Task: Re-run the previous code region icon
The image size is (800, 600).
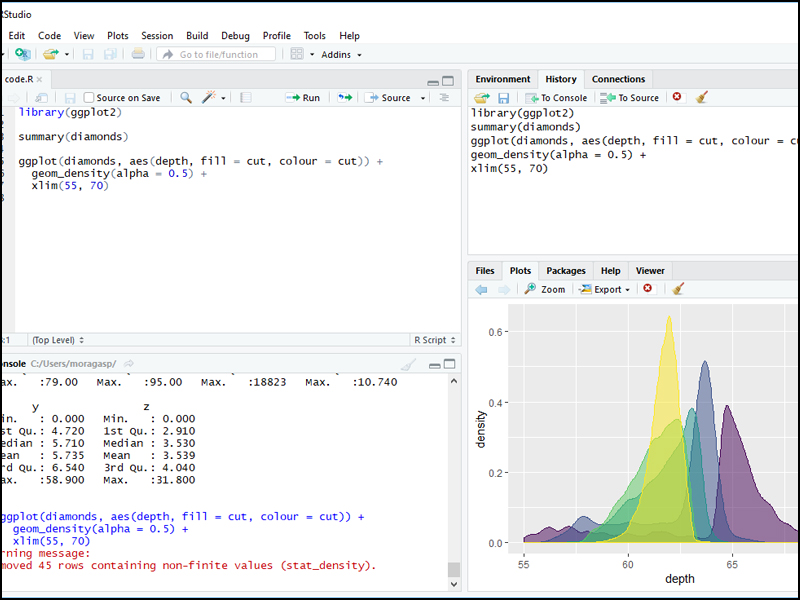Action: (x=345, y=97)
